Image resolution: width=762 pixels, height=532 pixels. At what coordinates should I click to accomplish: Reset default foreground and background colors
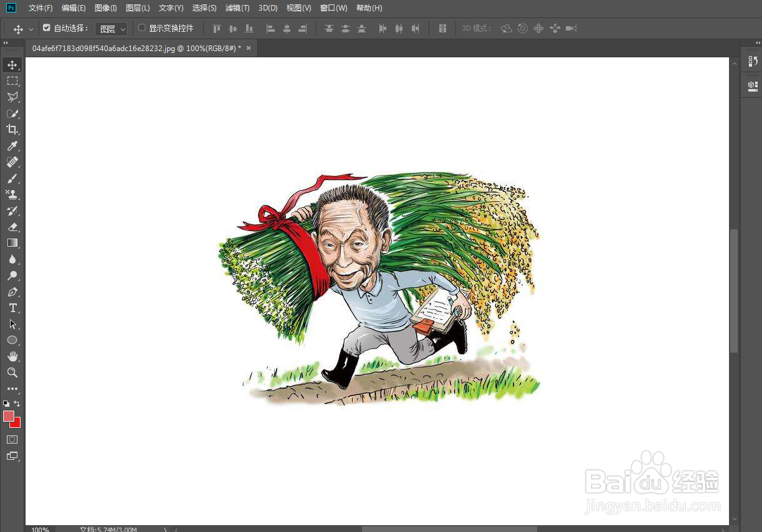pos(6,404)
